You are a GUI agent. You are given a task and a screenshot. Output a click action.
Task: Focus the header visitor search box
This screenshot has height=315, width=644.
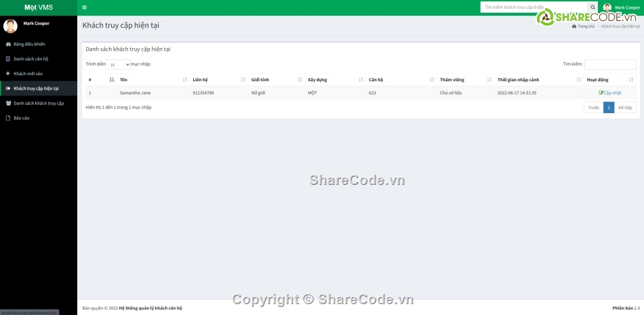tap(534, 7)
